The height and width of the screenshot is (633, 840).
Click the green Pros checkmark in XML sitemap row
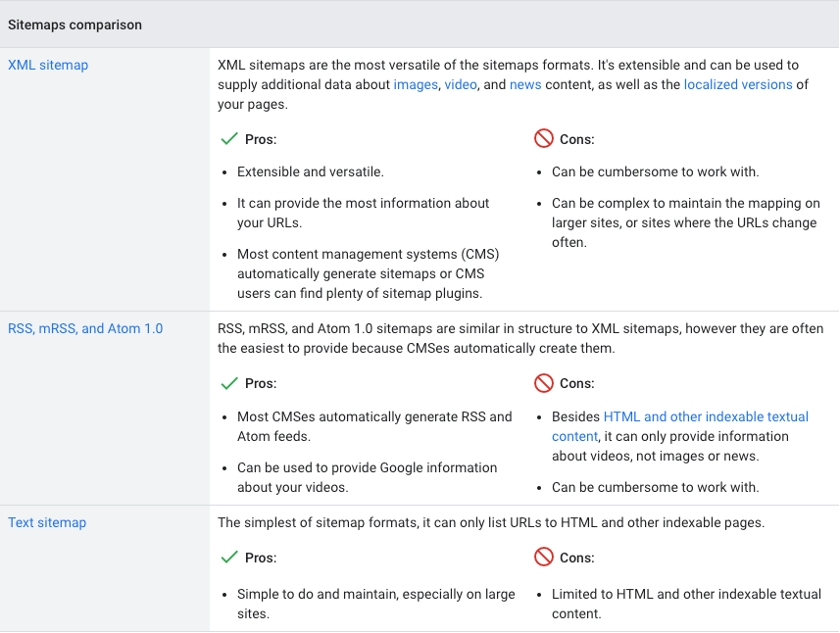tap(229, 139)
